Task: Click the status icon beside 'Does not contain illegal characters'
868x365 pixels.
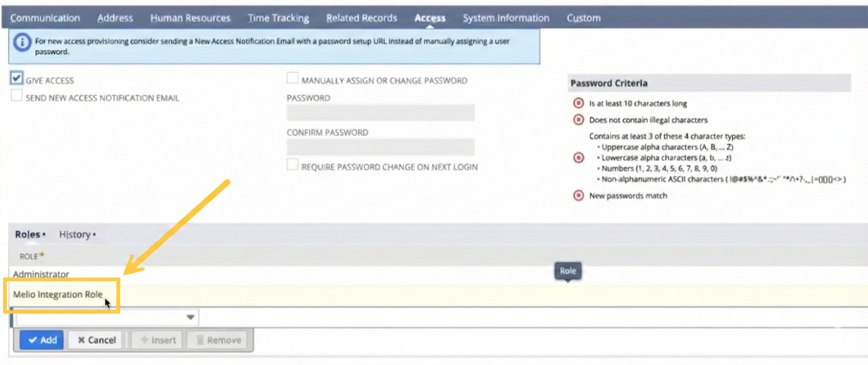Action: pyautogui.click(x=578, y=120)
